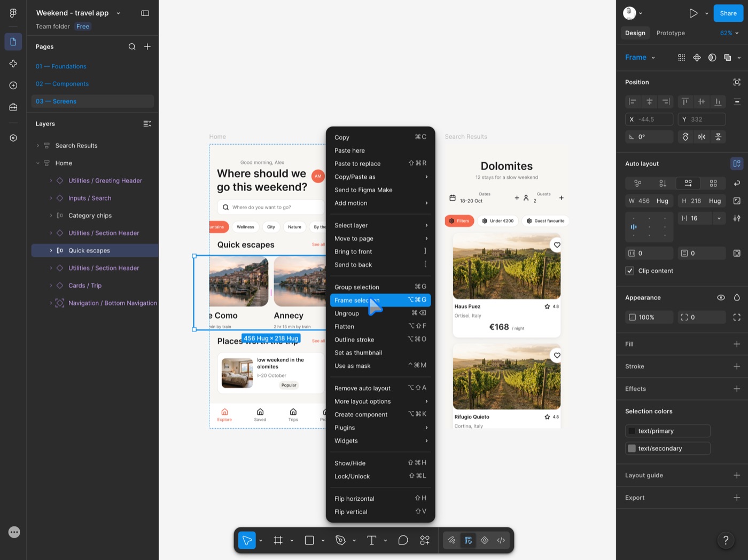Screen dimensions: 748x560
Task: Select the Move tool in bottom toolbar
Action: (247, 540)
